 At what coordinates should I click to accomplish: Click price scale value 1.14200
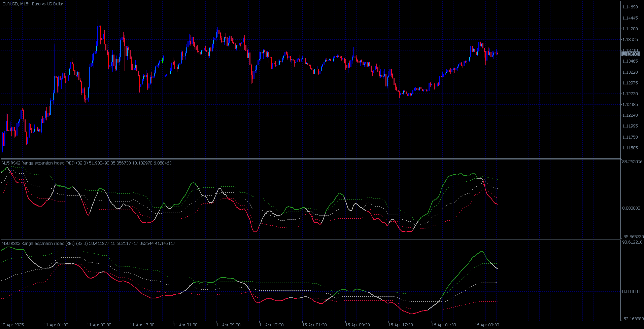pyautogui.click(x=630, y=29)
